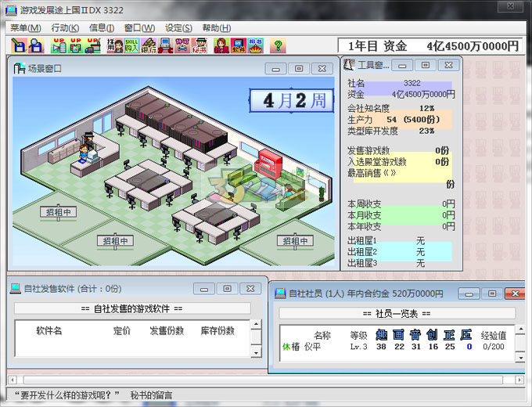This screenshot has height=407, width=532.
Task: Open the genre library UP icon
Action: coord(76,45)
